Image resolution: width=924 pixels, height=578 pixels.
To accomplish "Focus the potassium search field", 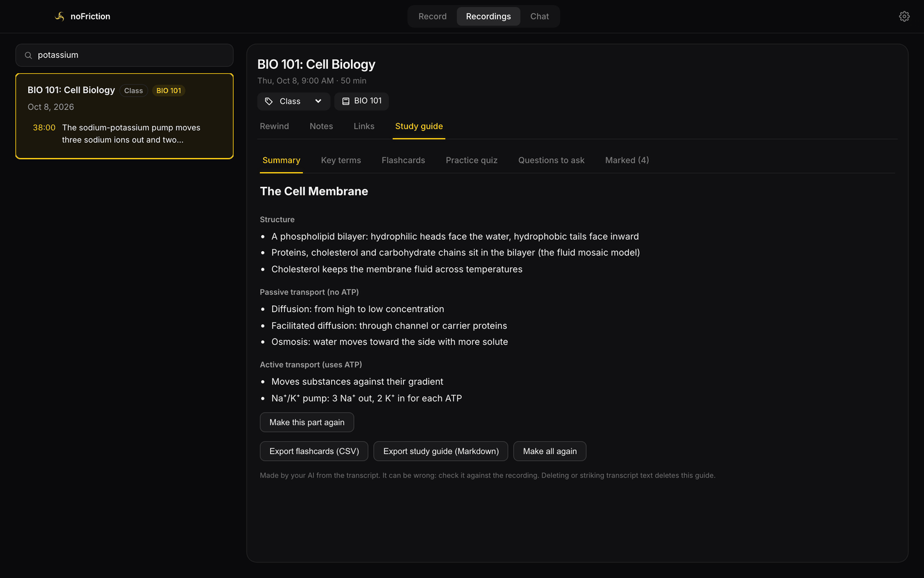I will (x=124, y=55).
